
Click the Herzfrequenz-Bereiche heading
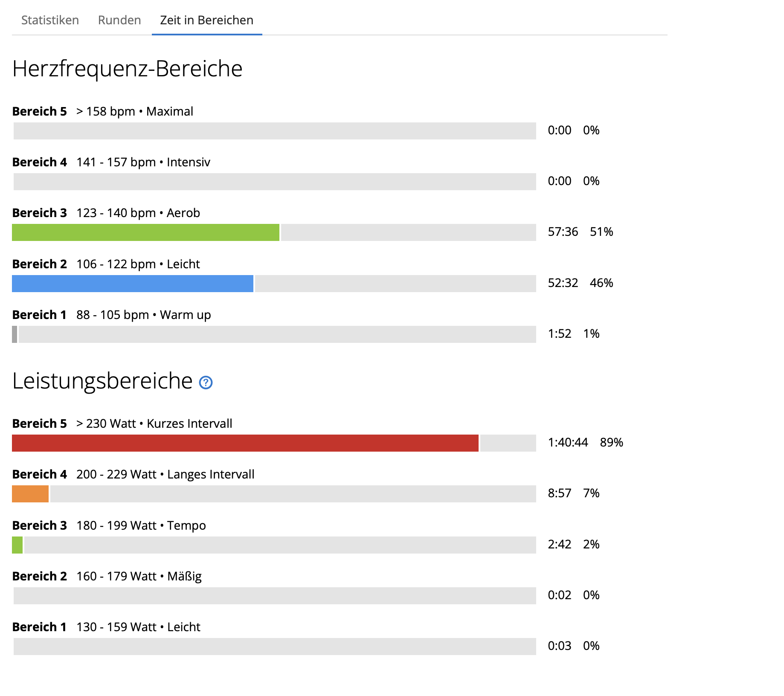pos(127,69)
